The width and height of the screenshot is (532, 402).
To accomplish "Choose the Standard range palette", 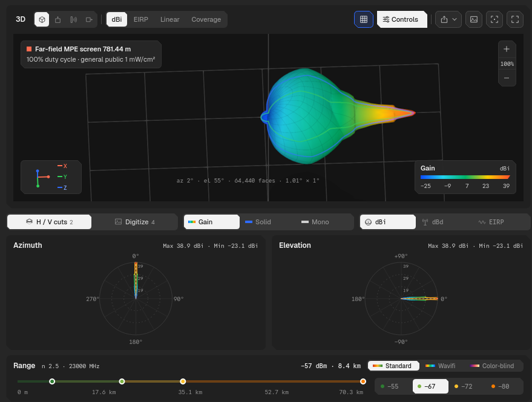I will [x=393, y=366].
